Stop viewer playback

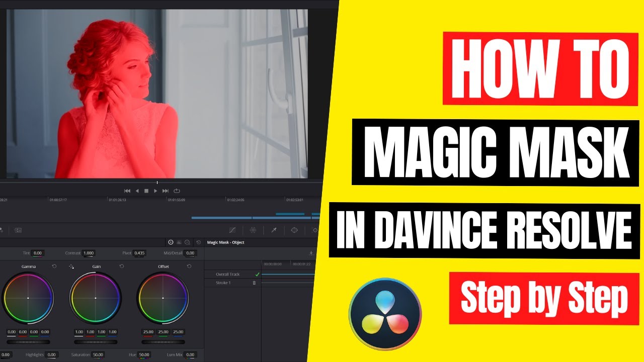(146, 191)
